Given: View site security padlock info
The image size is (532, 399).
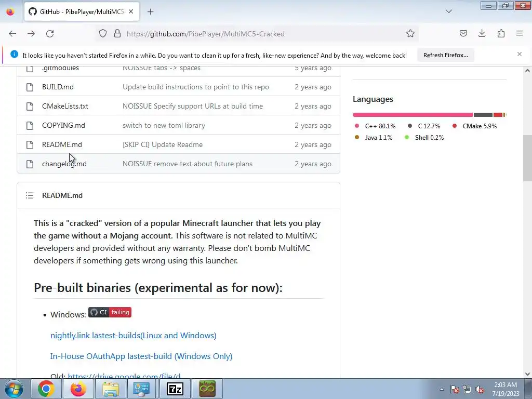Looking at the screenshot, I should pyautogui.click(x=117, y=34).
